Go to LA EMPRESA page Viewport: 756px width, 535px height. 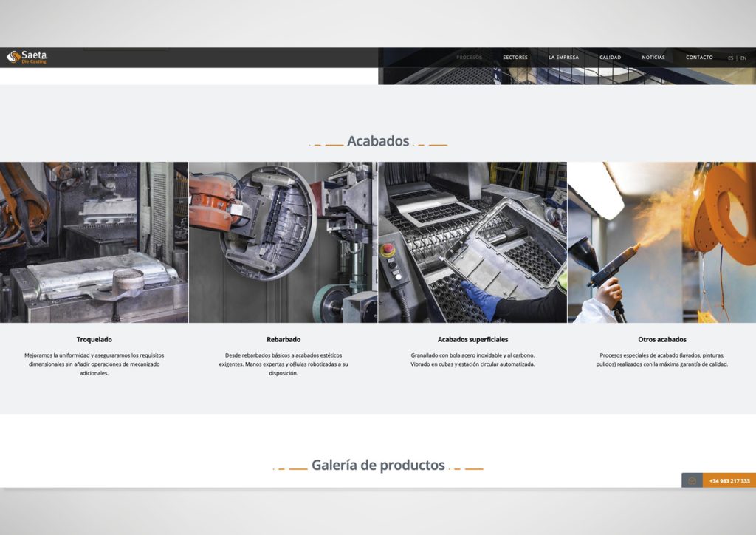(x=563, y=58)
